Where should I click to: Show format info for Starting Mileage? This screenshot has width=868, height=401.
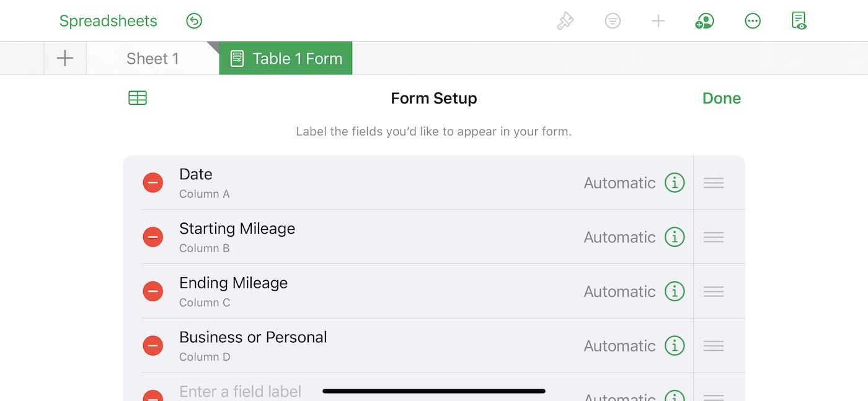(x=675, y=237)
